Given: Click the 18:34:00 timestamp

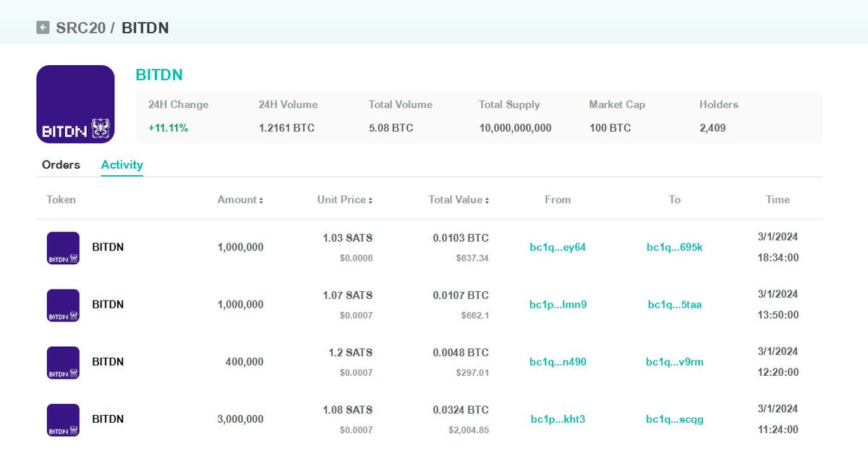Looking at the screenshot, I should click(778, 258).
